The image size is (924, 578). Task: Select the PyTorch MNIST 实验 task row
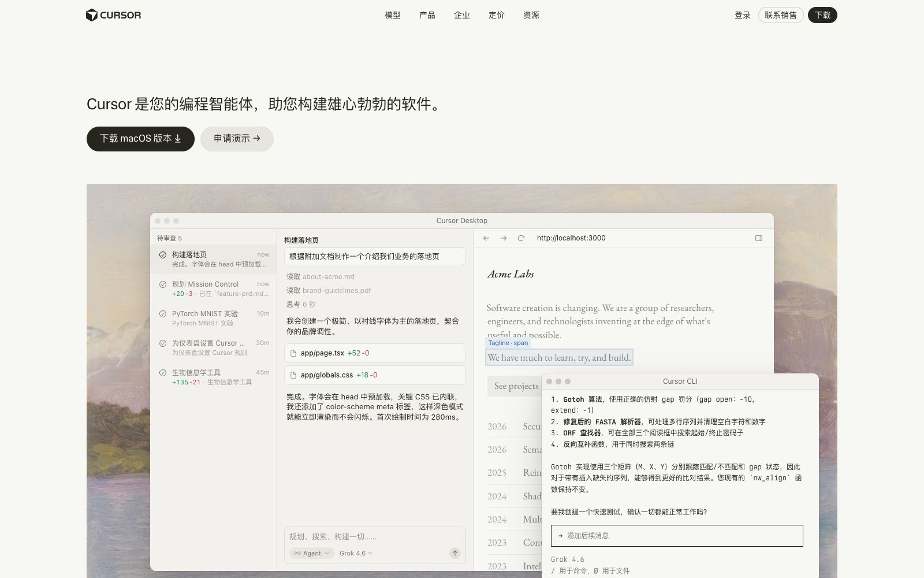click(214, 318)
